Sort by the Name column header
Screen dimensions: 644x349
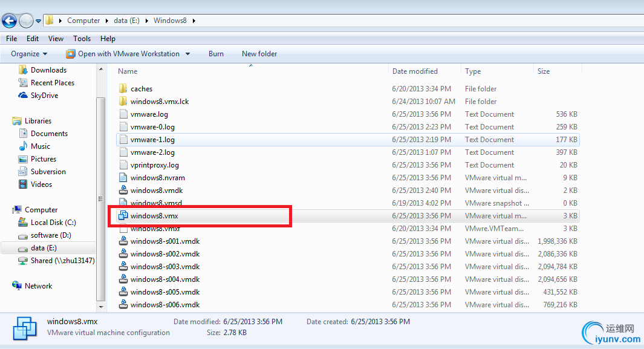[128, 71]
